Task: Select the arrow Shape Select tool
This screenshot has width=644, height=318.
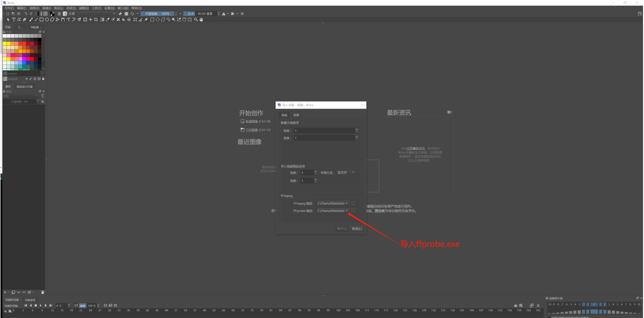Action: [x=8, y=20]
